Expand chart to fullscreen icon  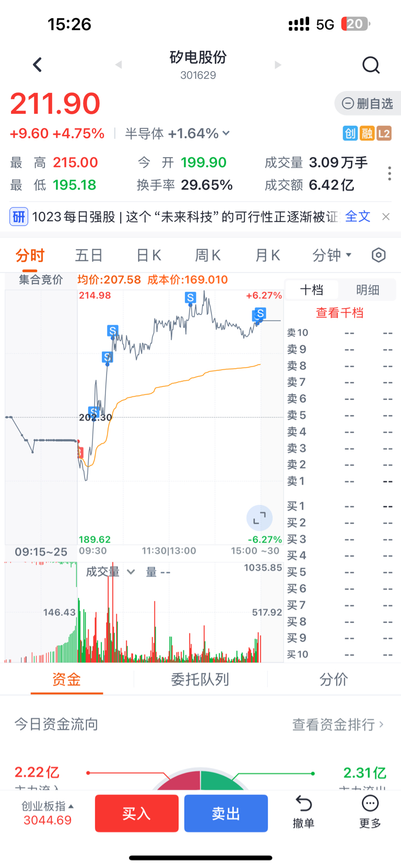260,518
